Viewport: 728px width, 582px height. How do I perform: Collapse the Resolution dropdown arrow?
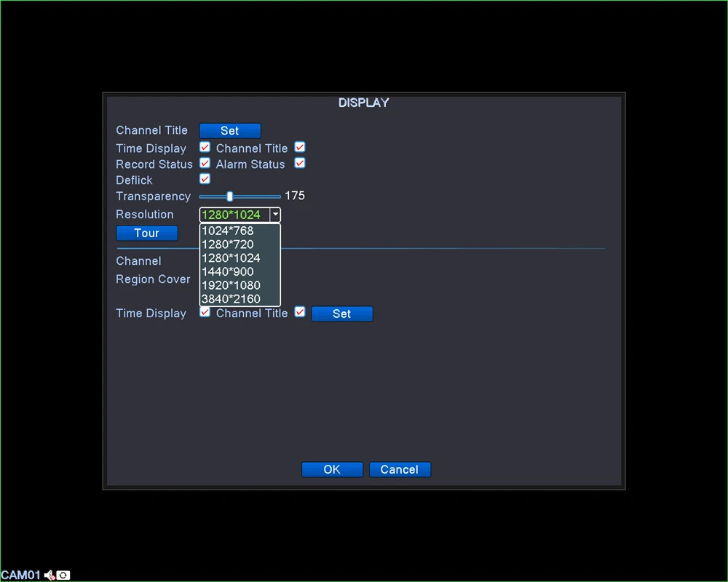click(275, 215)
